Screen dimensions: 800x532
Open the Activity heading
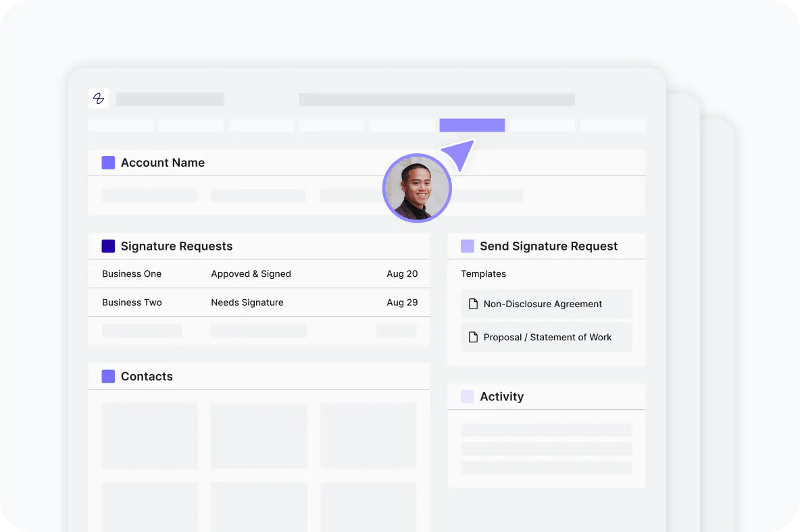501,396
